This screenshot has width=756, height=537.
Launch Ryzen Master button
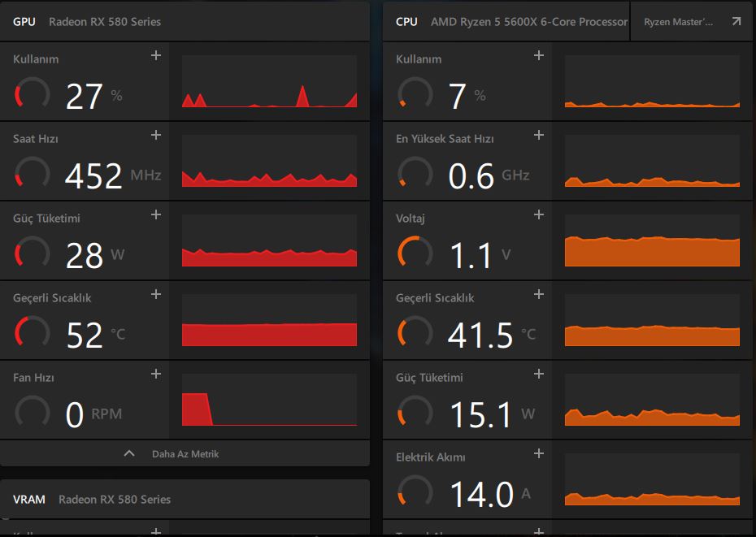tap(678, 22)
